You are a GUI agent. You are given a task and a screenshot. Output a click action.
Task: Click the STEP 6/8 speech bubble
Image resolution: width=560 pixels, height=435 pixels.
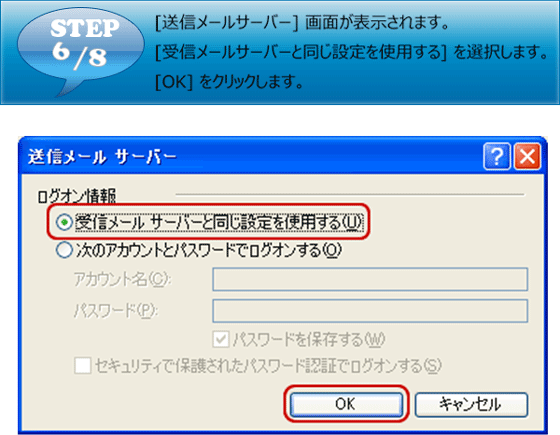pos(81,50)
